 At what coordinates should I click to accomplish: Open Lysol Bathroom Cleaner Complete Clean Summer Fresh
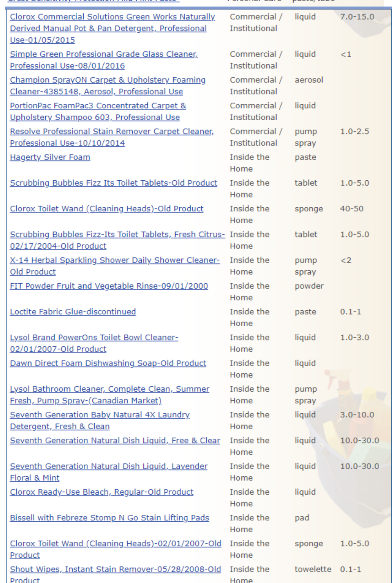tap(109, 389)
